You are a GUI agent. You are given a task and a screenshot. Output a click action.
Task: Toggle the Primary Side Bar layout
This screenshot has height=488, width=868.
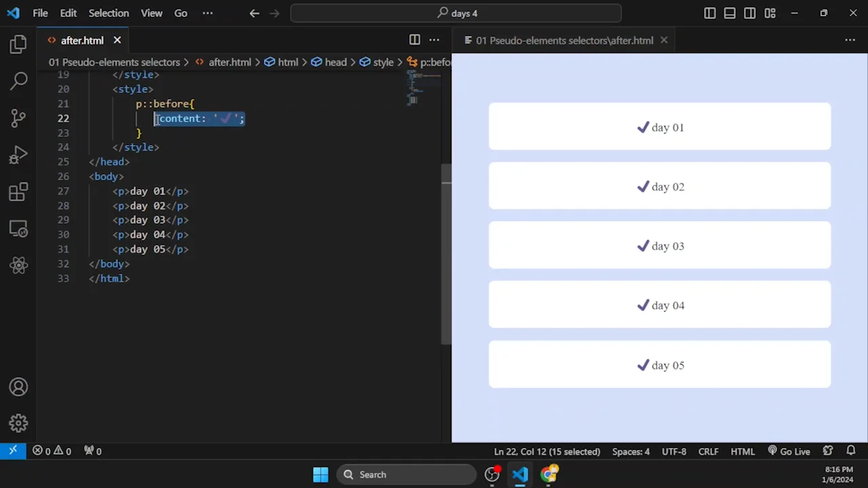coord(710,13)
